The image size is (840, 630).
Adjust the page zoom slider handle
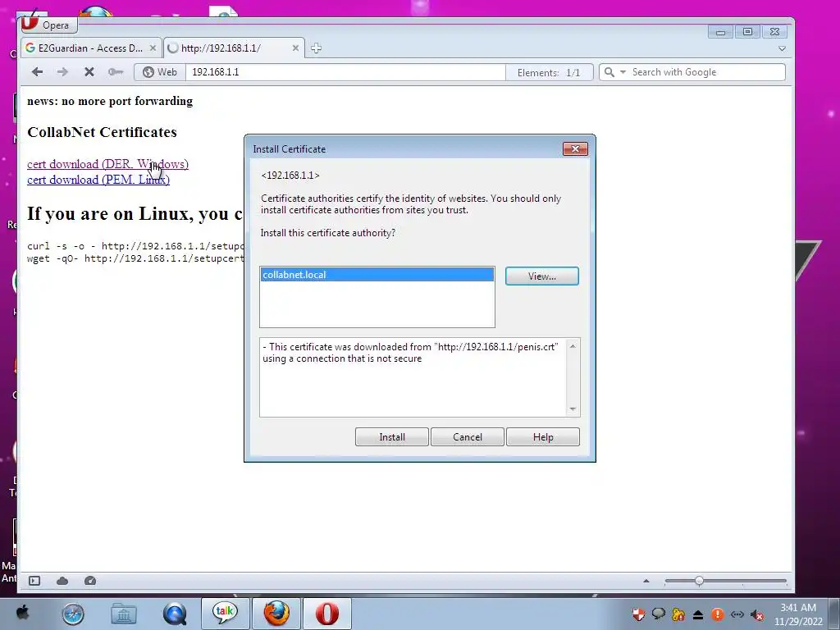(x=699, y=581)
